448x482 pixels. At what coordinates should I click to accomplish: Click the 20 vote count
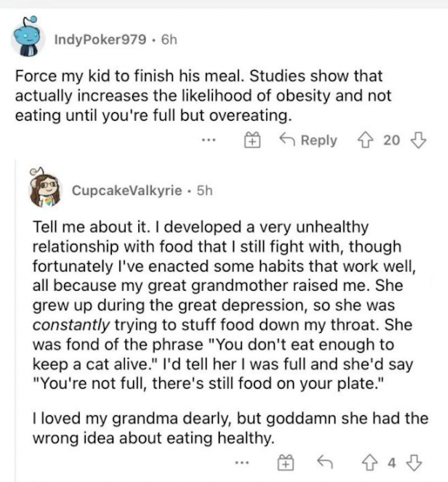[x=391, y=140]
